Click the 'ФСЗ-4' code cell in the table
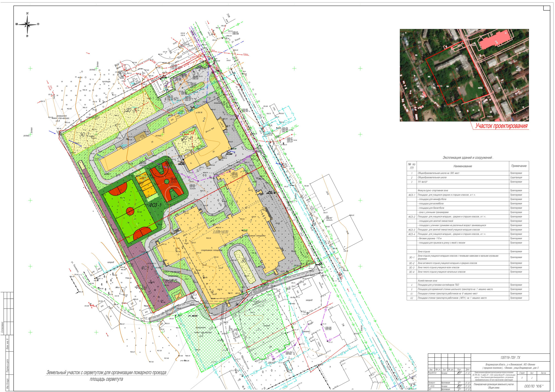The image size is (555, 392). point(412,234)
